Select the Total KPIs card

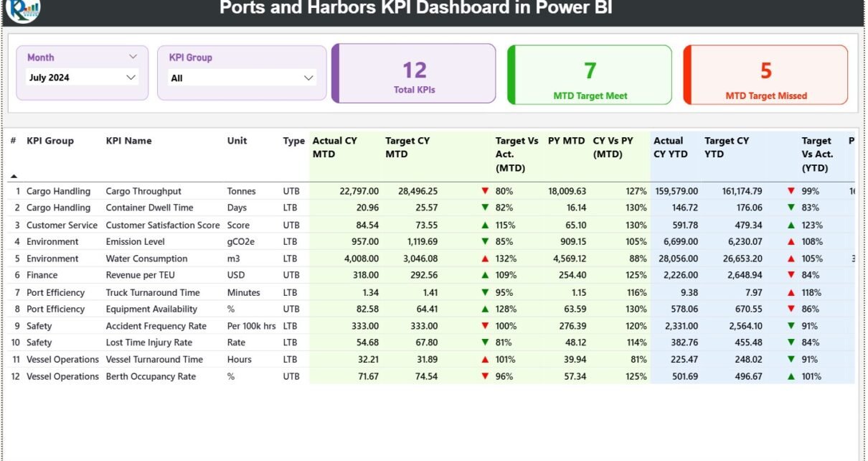pos(415,74)
